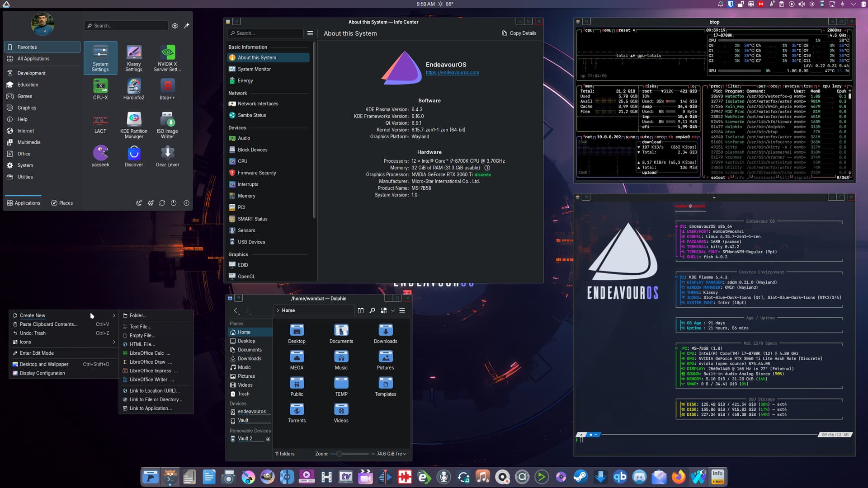Click Copy Details button in Info Center
Image resolution: width=868 pixels, height=488 pixels.
[519, 33]
